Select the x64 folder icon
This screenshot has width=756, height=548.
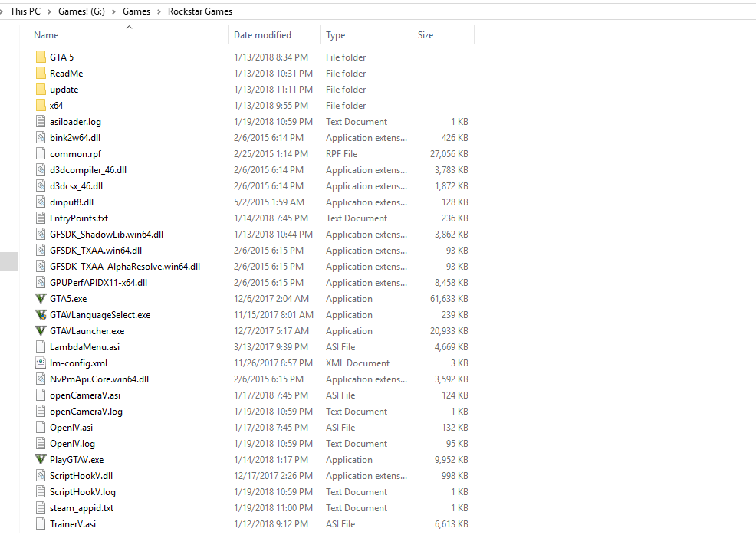pos(41,106)
